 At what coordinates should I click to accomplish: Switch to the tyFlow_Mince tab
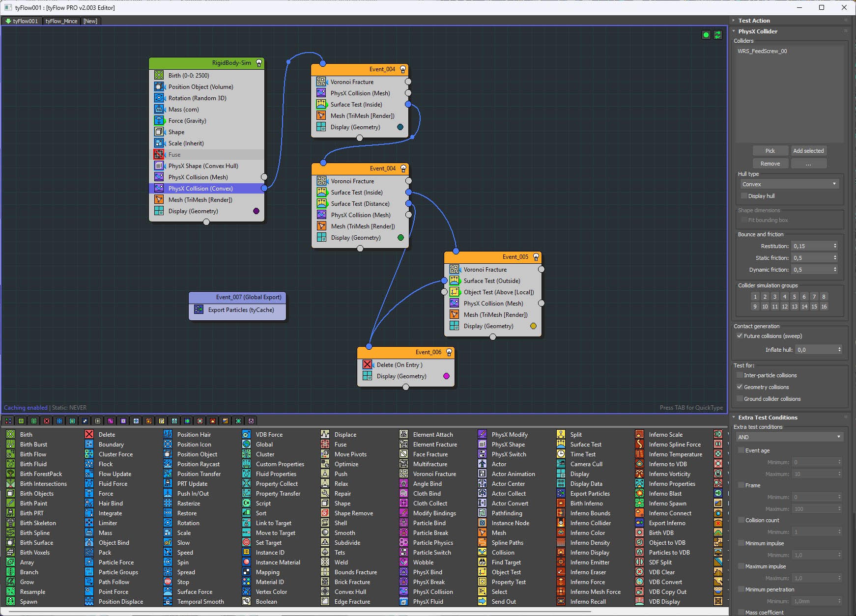point(61,21)
